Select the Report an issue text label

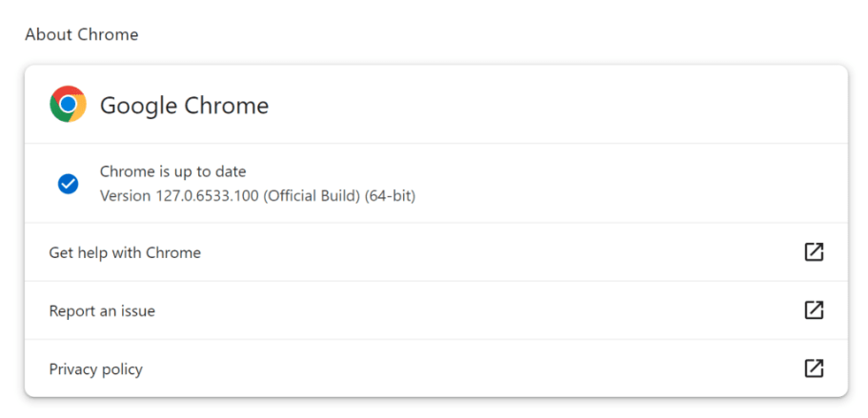pyautogui.click(x=102, y=311)
